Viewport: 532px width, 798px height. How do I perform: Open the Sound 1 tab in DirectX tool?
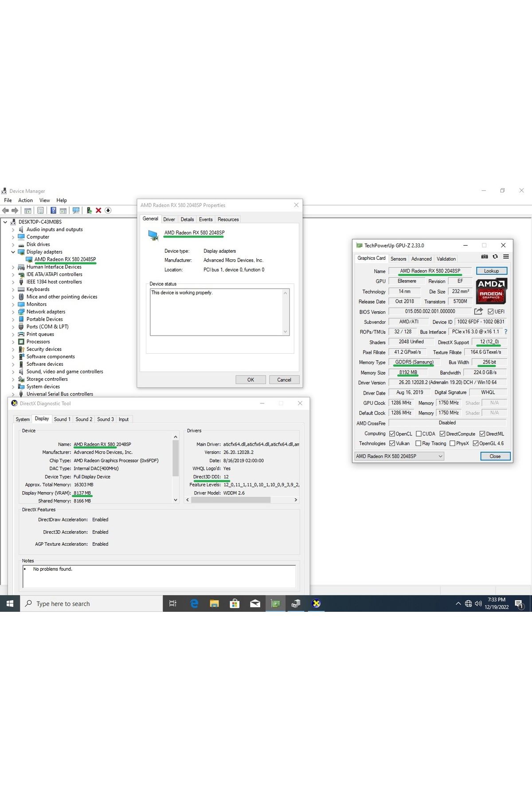tap(62, 419)
